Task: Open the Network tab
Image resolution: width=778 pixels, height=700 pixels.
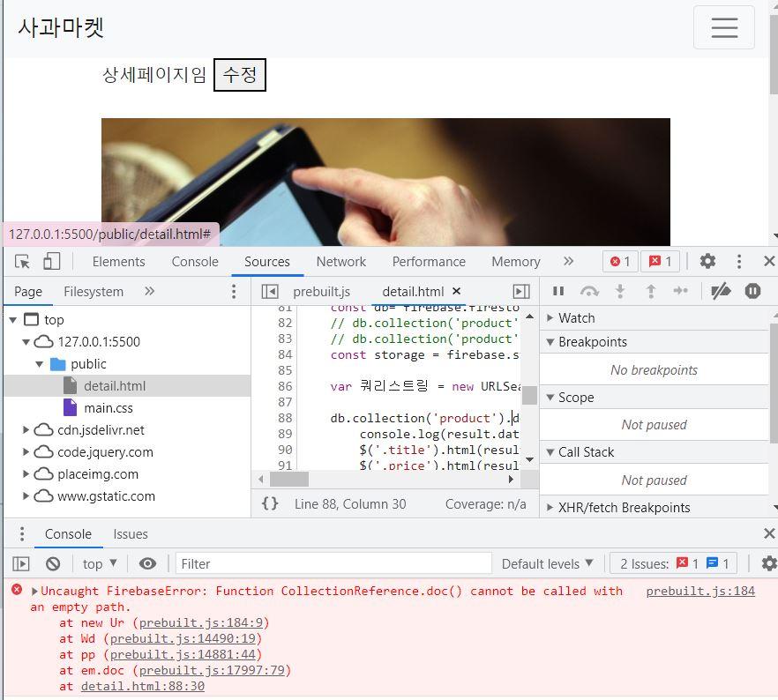Action: (340, 261)
